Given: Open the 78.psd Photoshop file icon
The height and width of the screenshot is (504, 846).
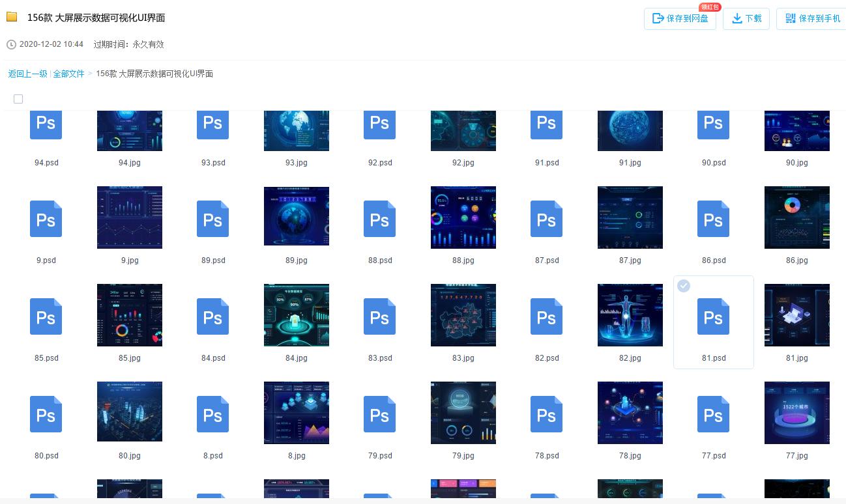Looking at the screenshot, I should (x=547, y=414).
